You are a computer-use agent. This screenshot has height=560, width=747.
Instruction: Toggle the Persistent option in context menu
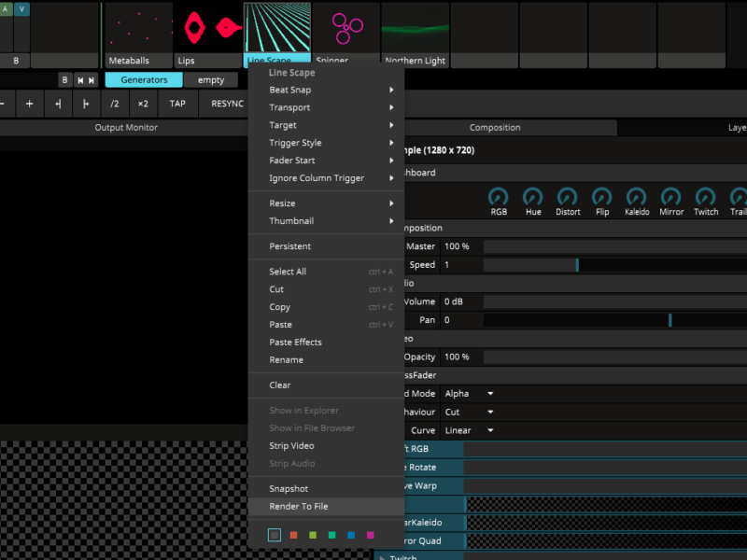click(289, 246)
